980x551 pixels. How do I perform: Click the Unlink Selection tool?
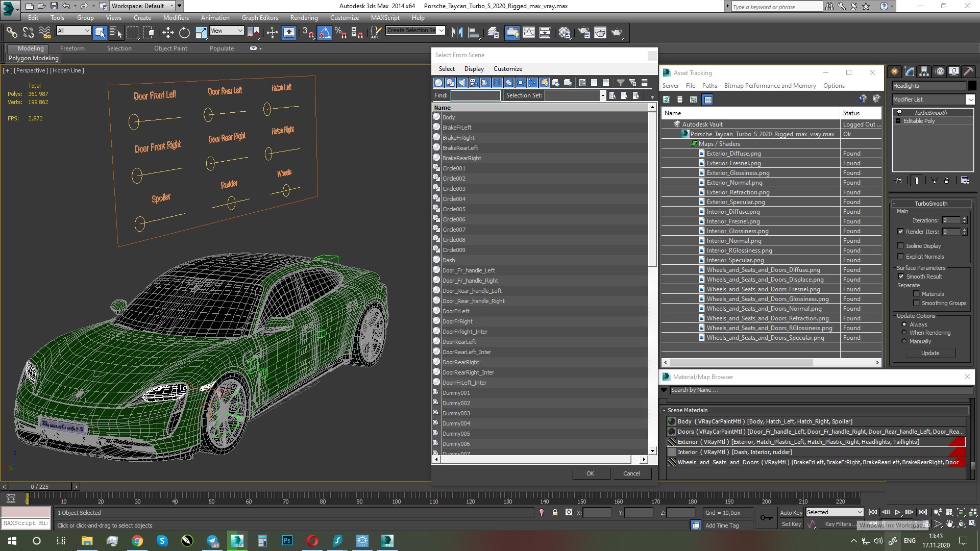28,33
